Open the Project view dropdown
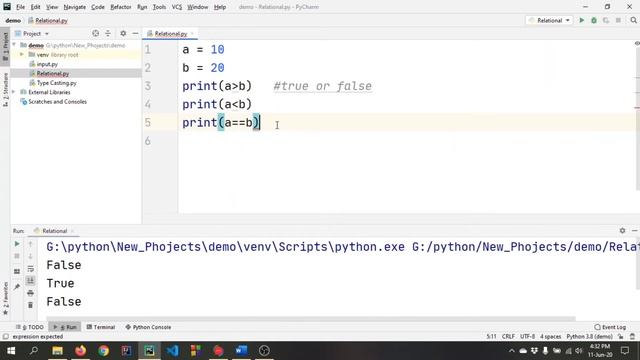 click(32, 33)
